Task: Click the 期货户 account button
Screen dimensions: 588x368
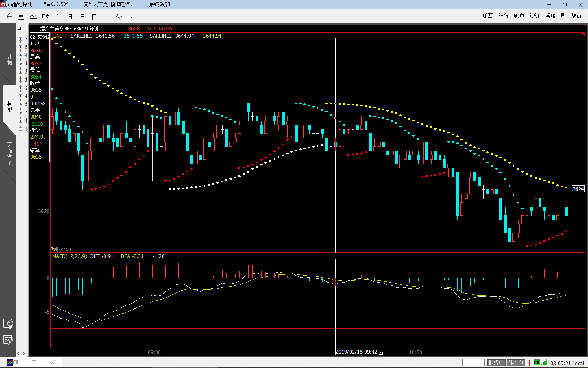Action: point(495,363)
